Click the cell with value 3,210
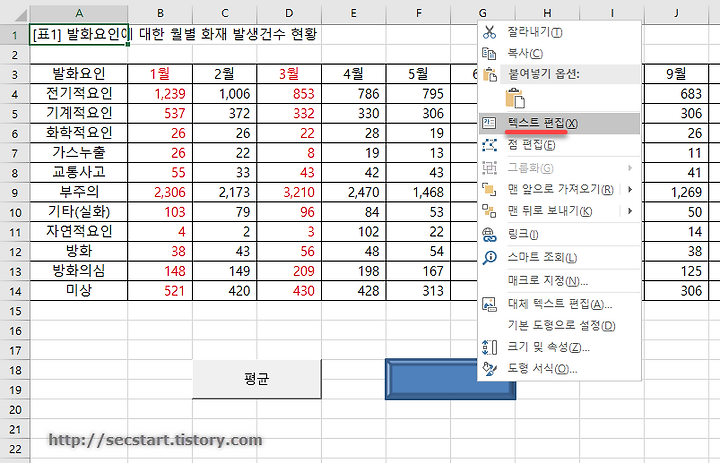Screen dimensions: 720x463 pos(289,192)
